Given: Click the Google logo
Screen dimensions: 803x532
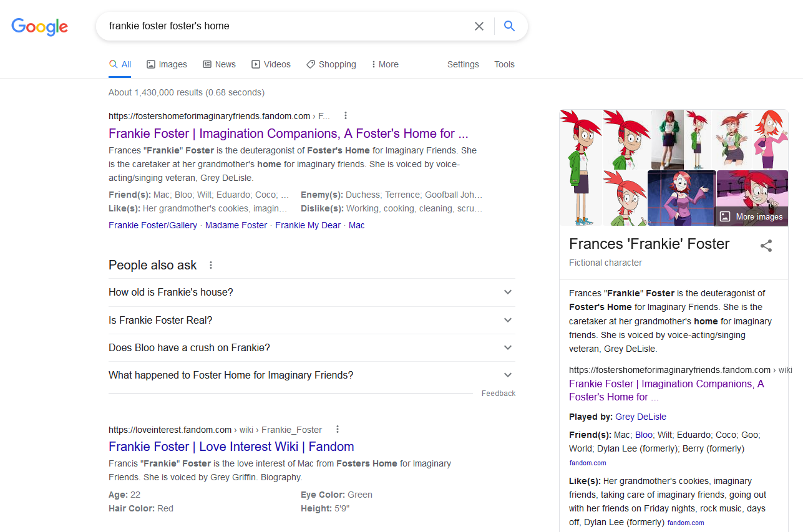Looking at the screenshot, I should (39, 26).
